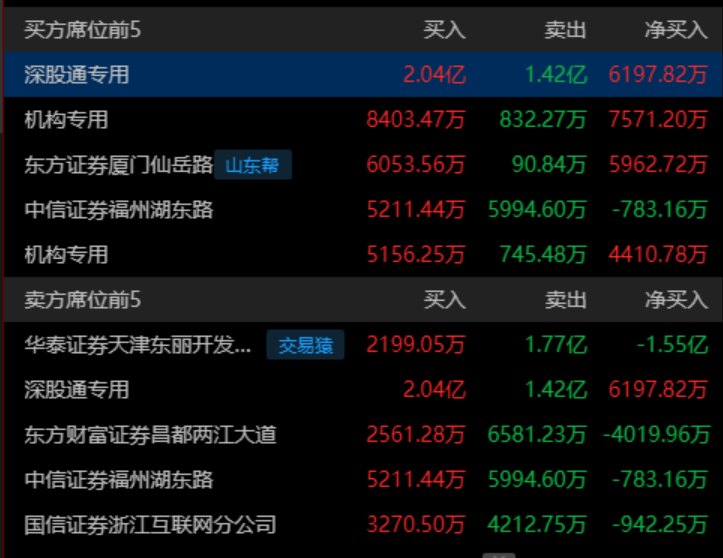Select the 国信证券浙江互联网分公司 seat name
Screen dimensions: 723x558
tap(150, 525)
